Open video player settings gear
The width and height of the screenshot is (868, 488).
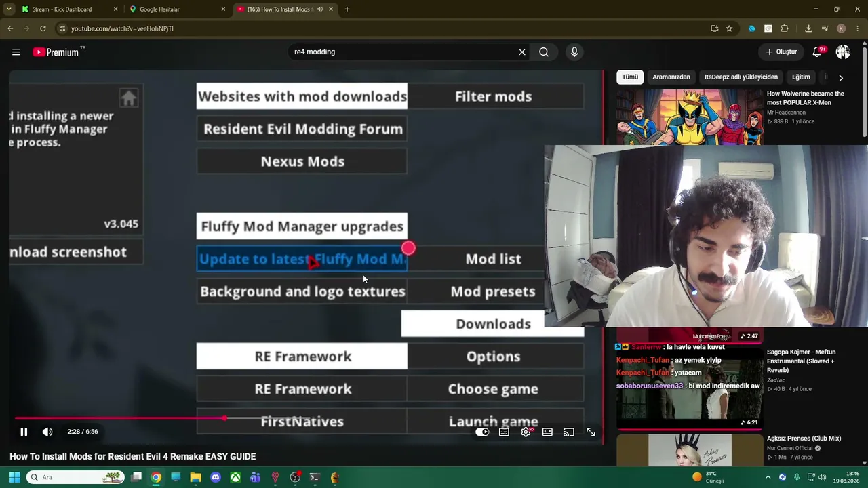click(526, 432)
